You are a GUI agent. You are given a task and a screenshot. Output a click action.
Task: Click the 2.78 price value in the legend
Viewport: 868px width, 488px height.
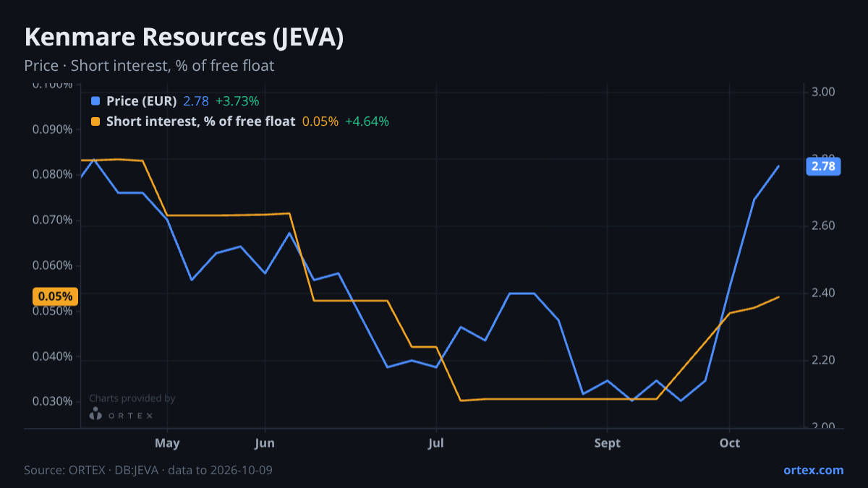pyautogui.click(x=196, y=101)
